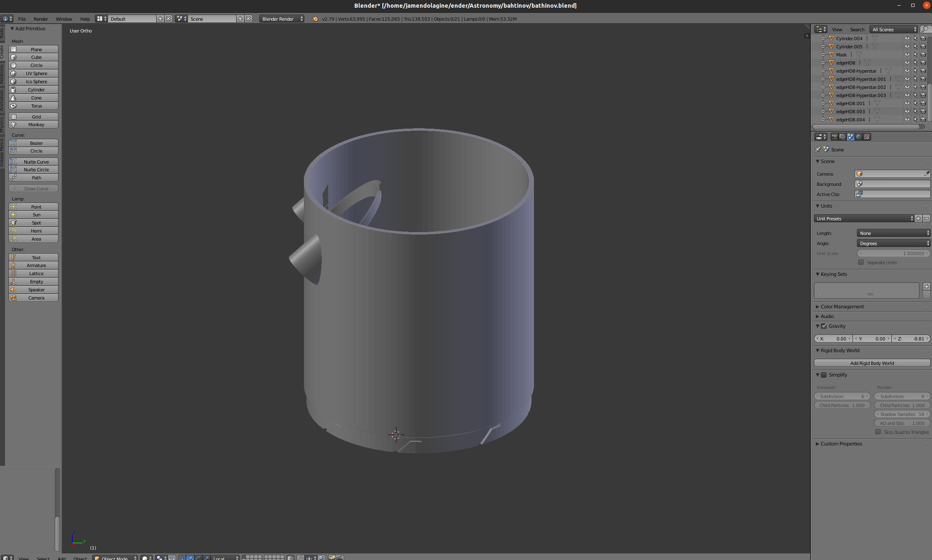The image size is (932, 560).
Task: Click the Blender logo in the info header
Action: [315, 19]
